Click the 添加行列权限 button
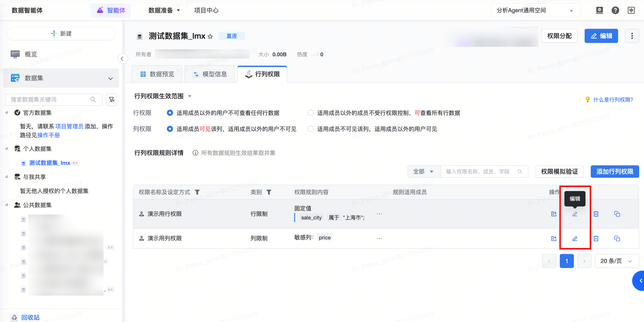This screenshot has width=644, height=322. [614, 172]
